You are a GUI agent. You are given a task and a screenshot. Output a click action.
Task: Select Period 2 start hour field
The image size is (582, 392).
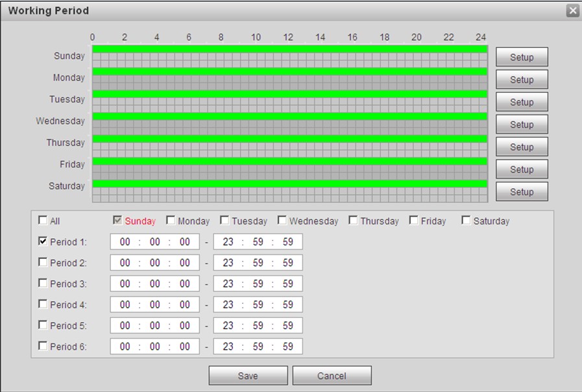[x=125, y=262]
